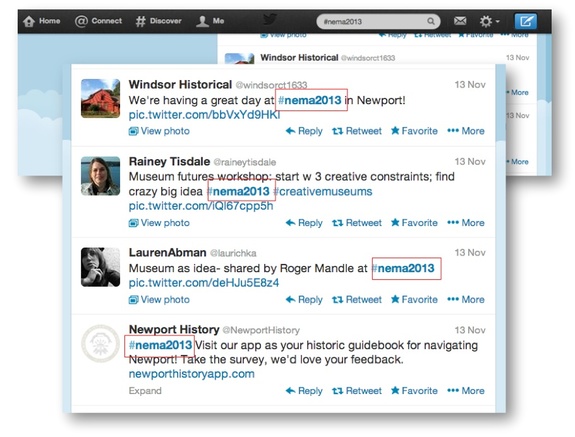575x437 pixels.
Task: Open Newport History avatar logo
Action: pyautogui.click(x=100, y=344)
